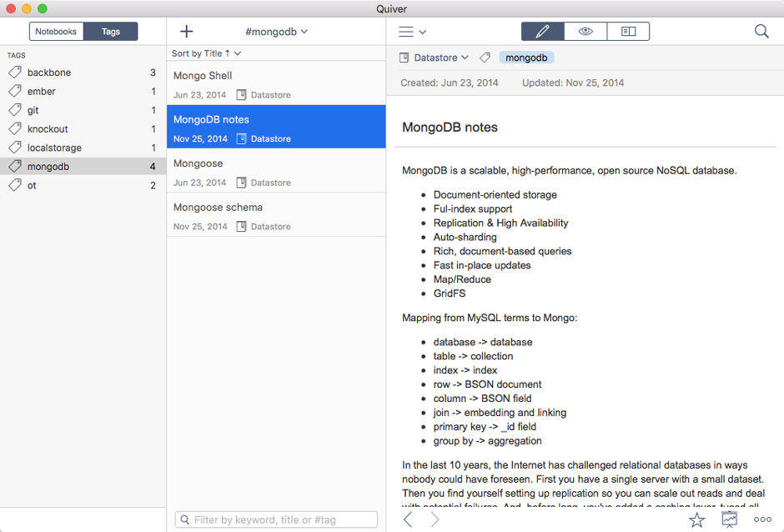Click the knockout tag icon
This screenshot has height=532, width=784.
tap(15, 128)
